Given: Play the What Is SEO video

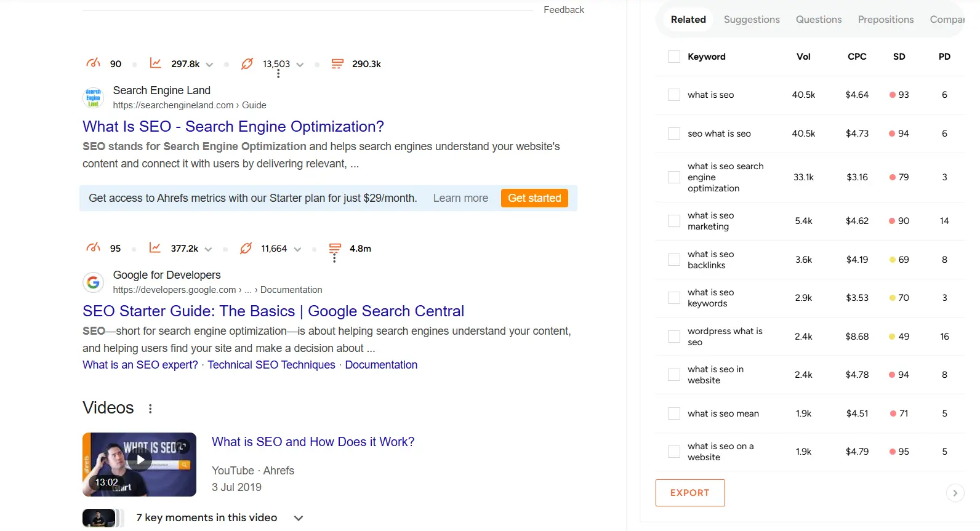Looking at the screenshot, I should pyautogui.click(x=140, y=459).
